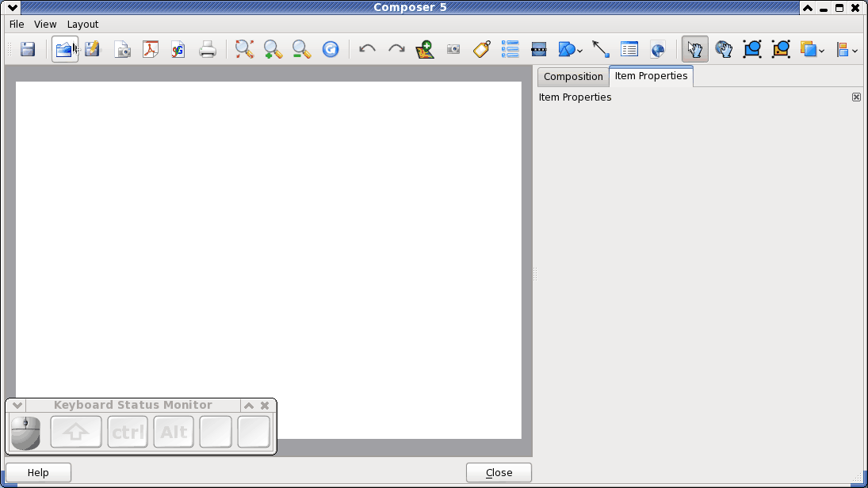Click the Print icon
The width and height of the screenshot is (868, 488).
208,49
